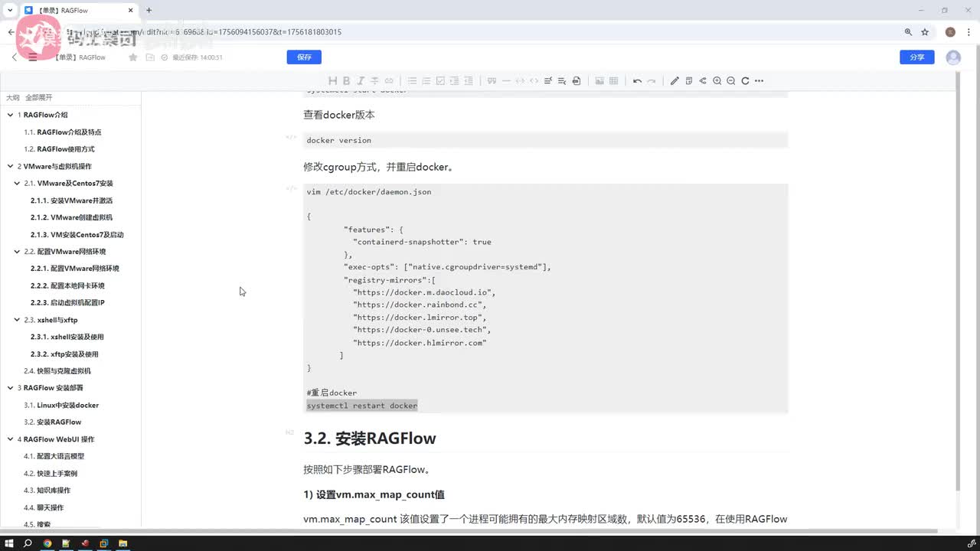Insert bulleted list
Screen dimensions: 980x551
pyautogui.click(x=412, y=81)
